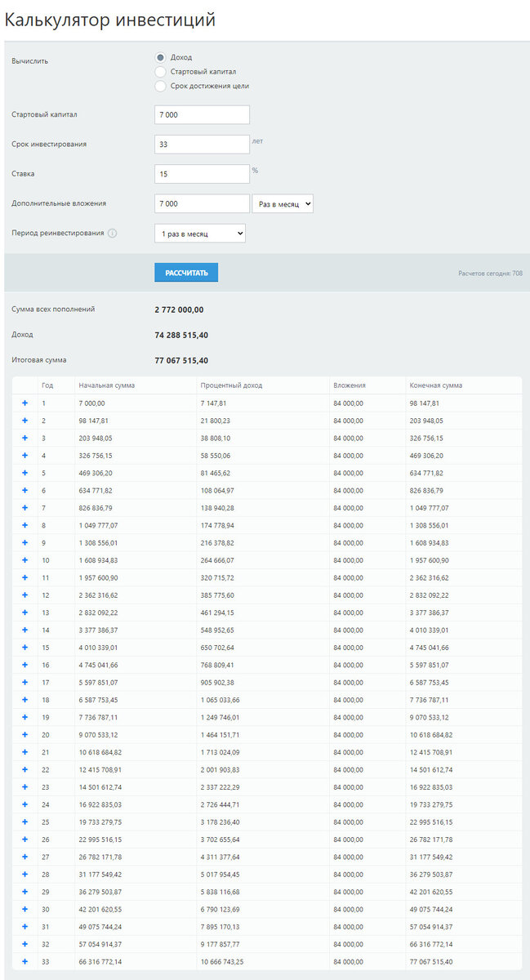Screen dimensions: 530x980
Task: Expand year 27 row with plus icon
Action: tap(24, 857)
